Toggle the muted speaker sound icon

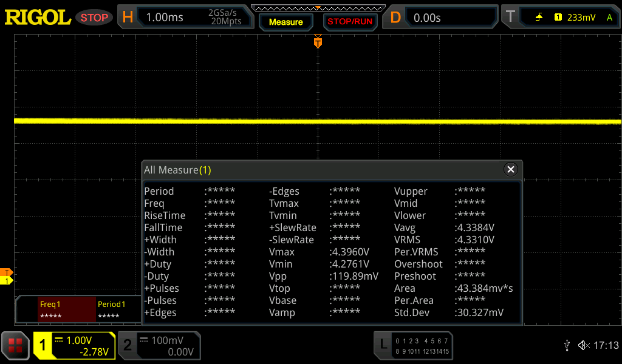pos(583,345)
